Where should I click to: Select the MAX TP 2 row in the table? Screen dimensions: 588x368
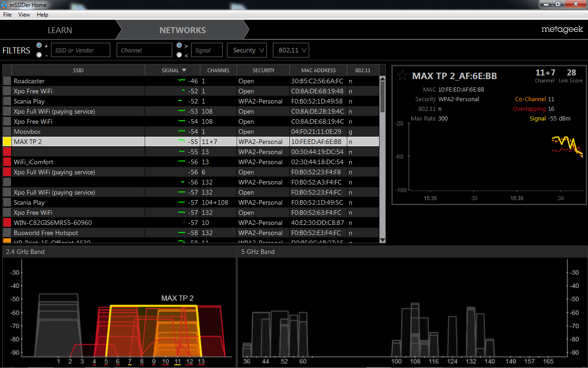pyautogui.click(x=191, y=142)
